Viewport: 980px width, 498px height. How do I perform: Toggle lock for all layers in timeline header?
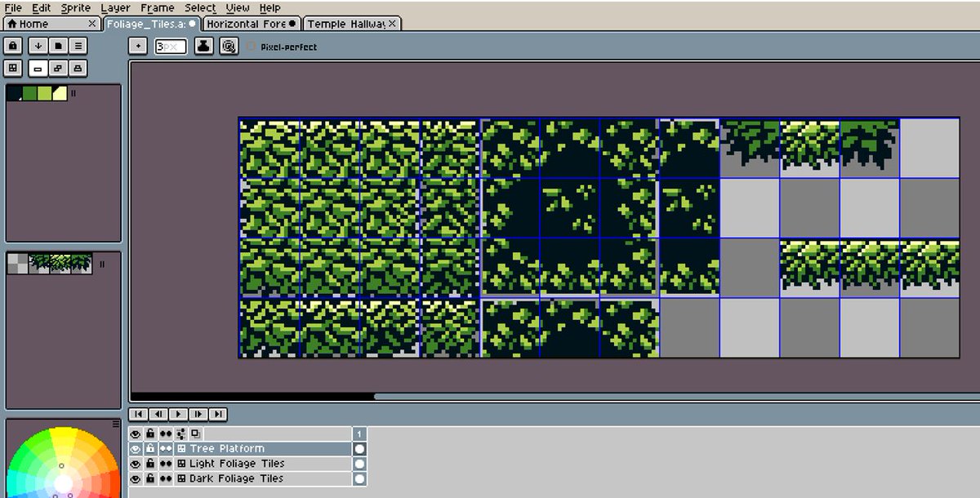[150, 434]
